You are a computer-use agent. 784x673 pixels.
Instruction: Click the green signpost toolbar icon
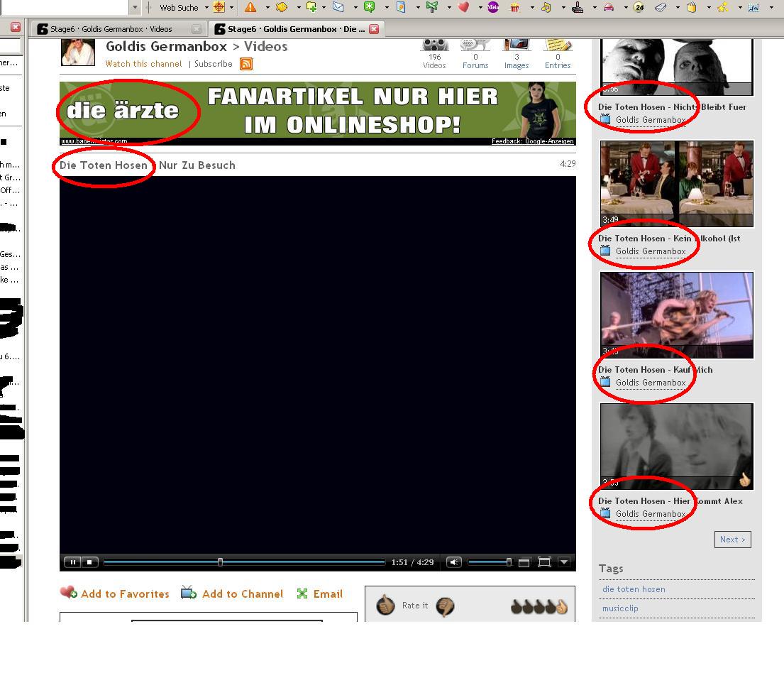[x=432, y=7]
